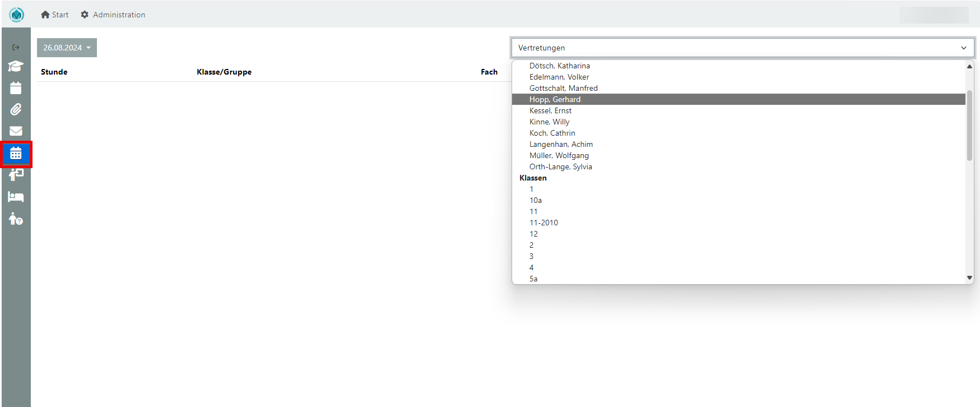Open the envelope messages sidebar icon
The height and width of the screenshot is (407, 980).
[16, 131]
